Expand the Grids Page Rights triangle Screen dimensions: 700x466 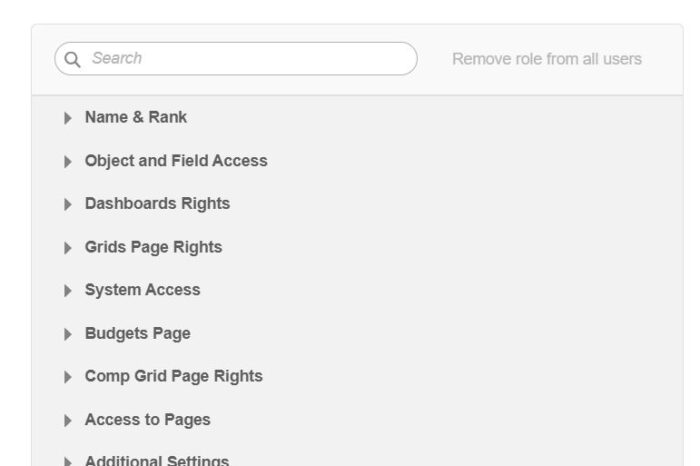pos(68,247)
